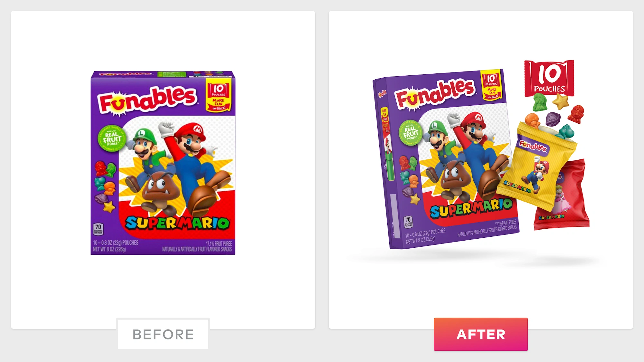The image size is (644, 362).
Task: Click the red 10 Pouches banner
Action: pos(549,78)
